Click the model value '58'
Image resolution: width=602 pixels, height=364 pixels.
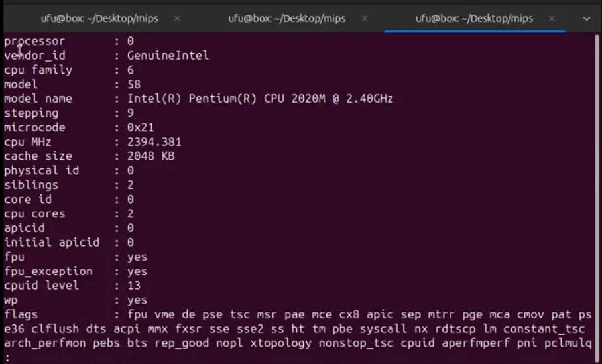(134, 84)
